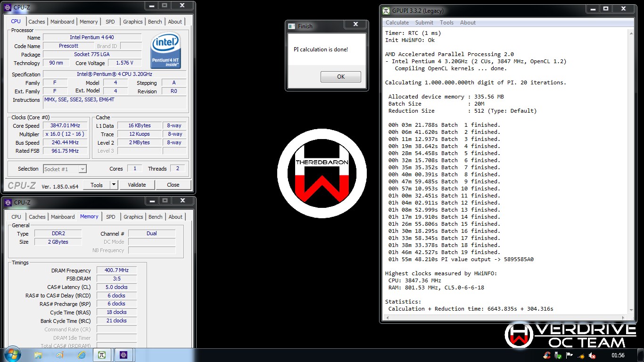Image resolution: width=644 pixels, height=362 pixels.
Task: Click the top CPU-Z window's title bar icon
Action: tap(8, 8)
